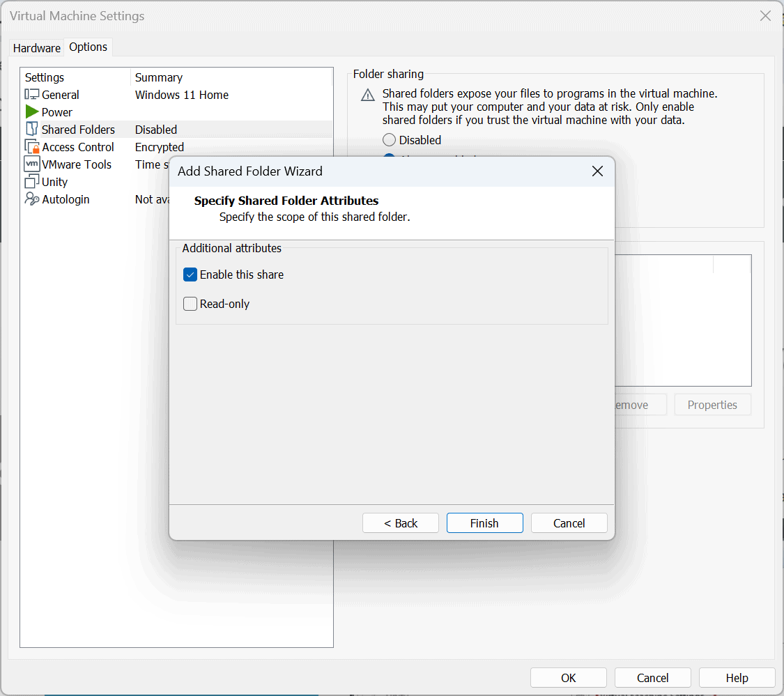
Task: Check the Read-only checkbox
Action: (190, 304)
